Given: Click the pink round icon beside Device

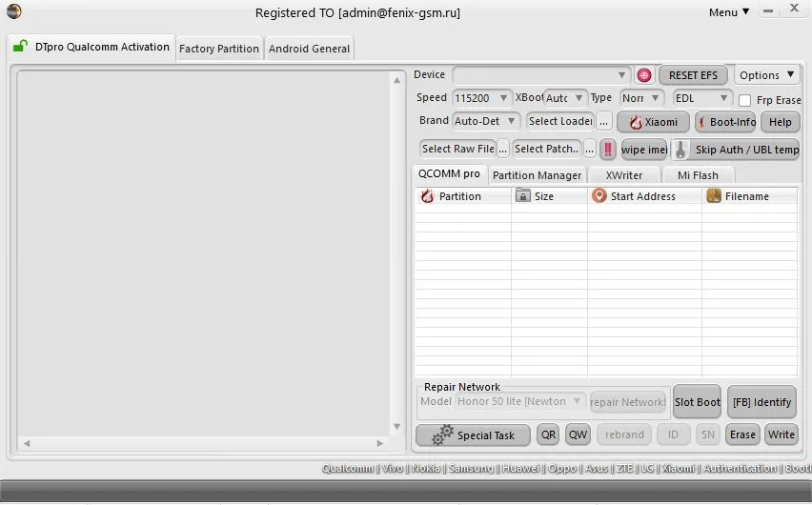Looking at the screenshot, I should 643,75.
